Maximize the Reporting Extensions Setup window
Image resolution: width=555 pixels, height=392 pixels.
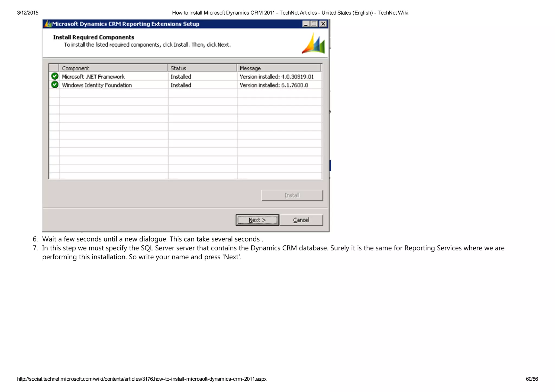[314, 24]
